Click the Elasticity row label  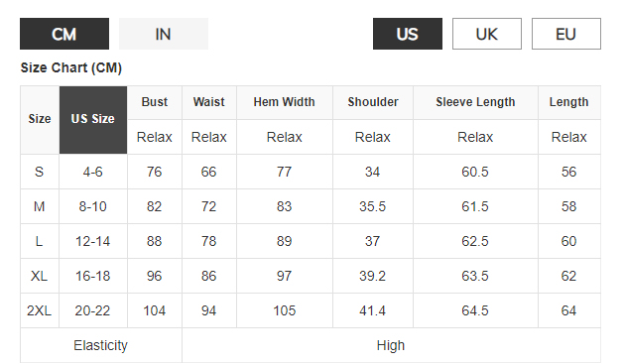[x=100, y=345]
